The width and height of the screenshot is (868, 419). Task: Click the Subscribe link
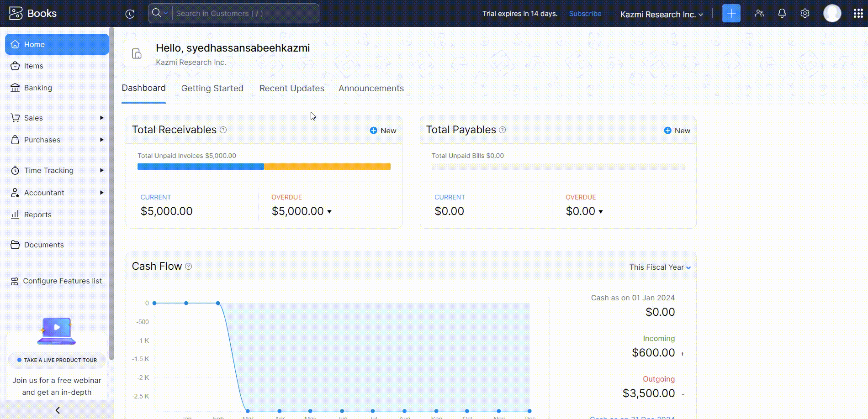coord(585,13)
